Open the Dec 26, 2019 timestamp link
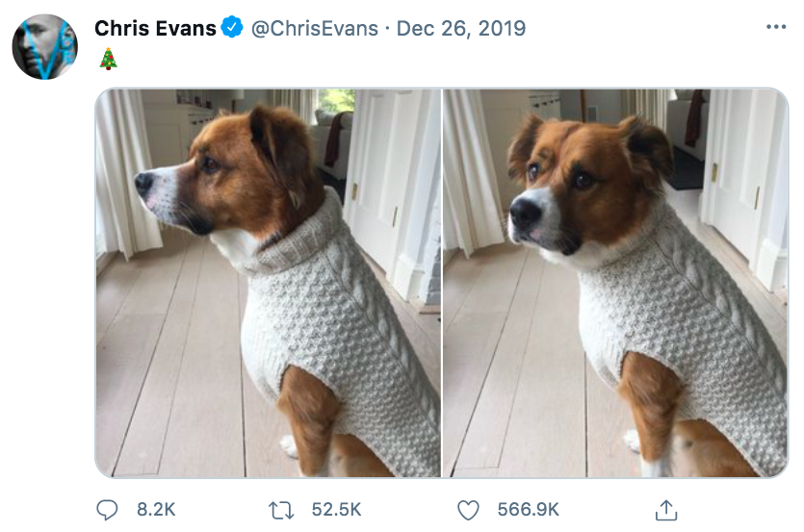Image resolution: width=804 pixels, height=532 pixels. point(461,28)
